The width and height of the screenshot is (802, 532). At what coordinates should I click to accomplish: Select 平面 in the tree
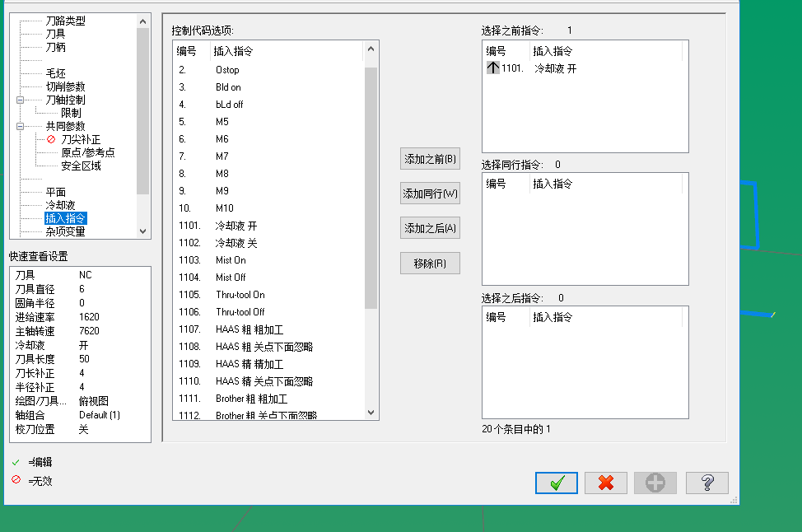[55, 193]
